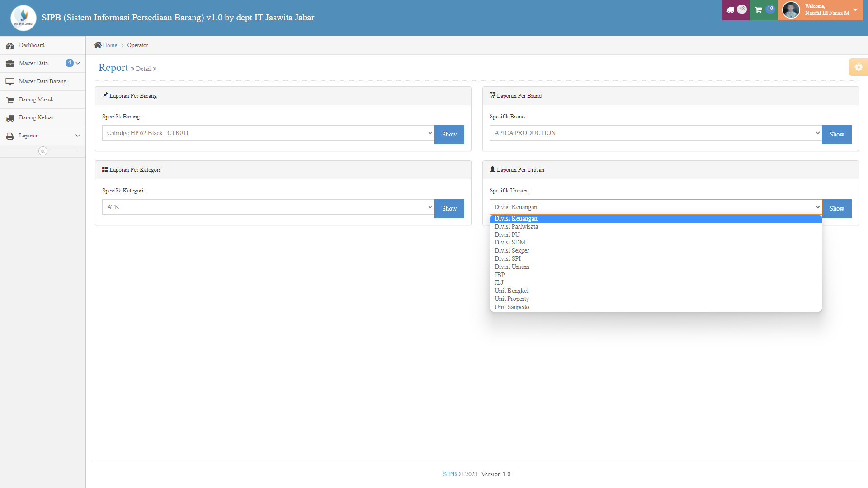Screen dimensions: 868x488
Task: Click Show button for Laporan Per Barang
Action: point(449,135)
